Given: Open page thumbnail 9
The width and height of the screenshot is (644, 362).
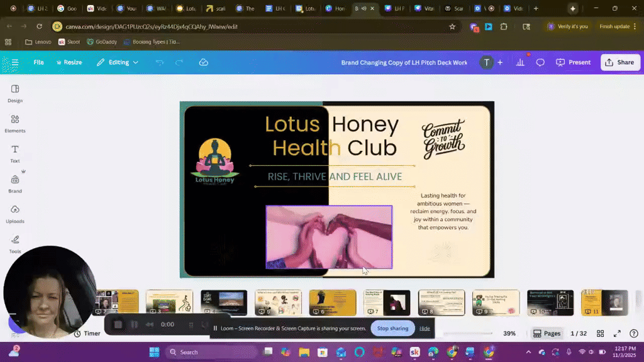Looking at the screenshot, I should click(x=496, y=303).
